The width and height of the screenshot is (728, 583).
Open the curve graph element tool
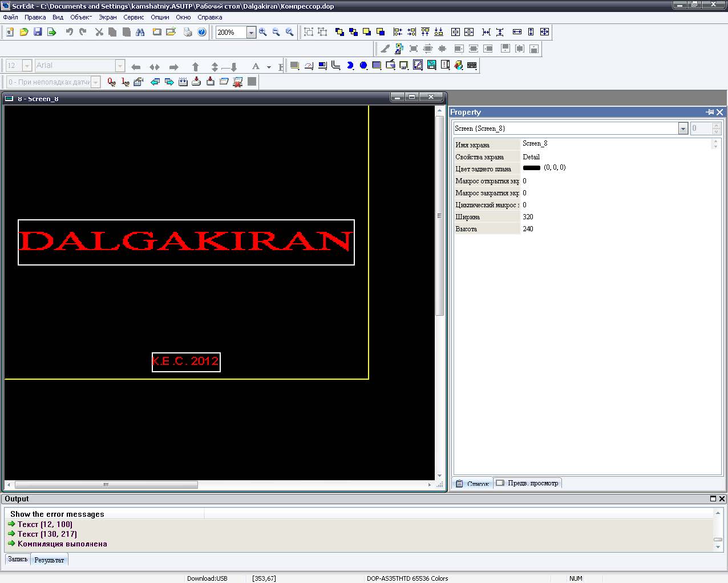pos(418,66)
